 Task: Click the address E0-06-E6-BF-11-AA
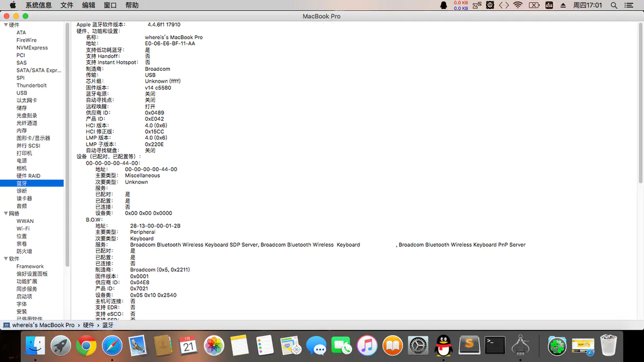pyautogui.click(x=170, y=43)
